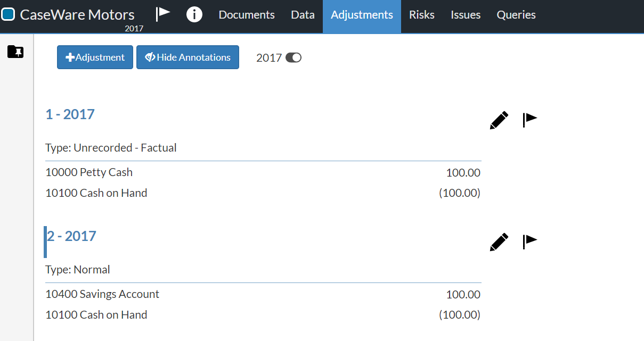Open adjustment 2 - 2017 heading link
The height and width of the screenshot is (341, 644).
(x=71, y=236)
